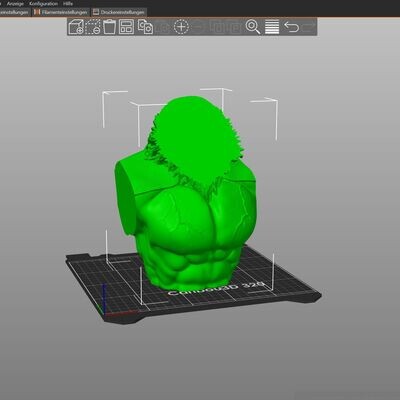Open the Konfiguration menu
This screenshot has height=400, width=400.
click(43, 4)
